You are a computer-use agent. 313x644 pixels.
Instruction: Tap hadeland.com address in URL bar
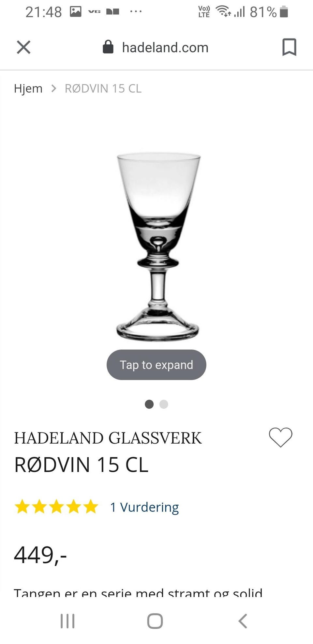[x=165, y=48]
